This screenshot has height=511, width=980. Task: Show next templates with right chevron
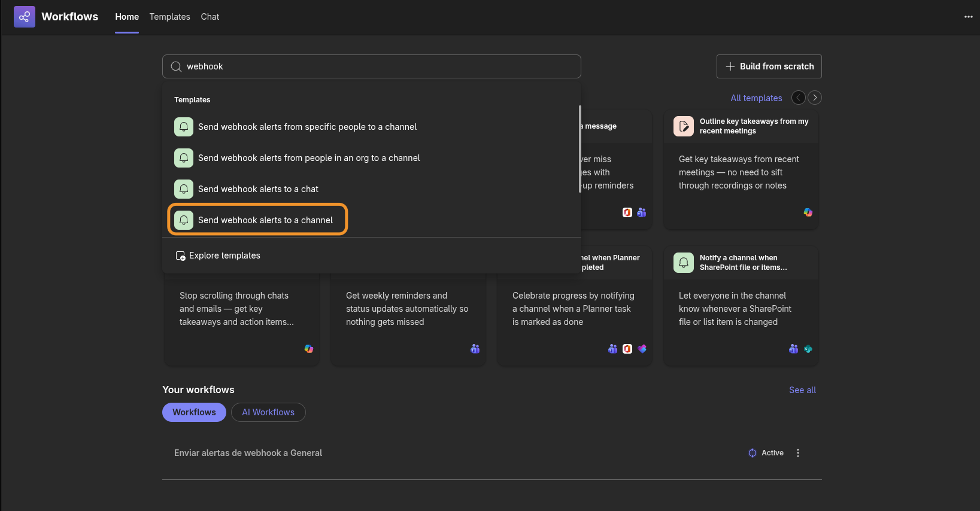(815, 98)
